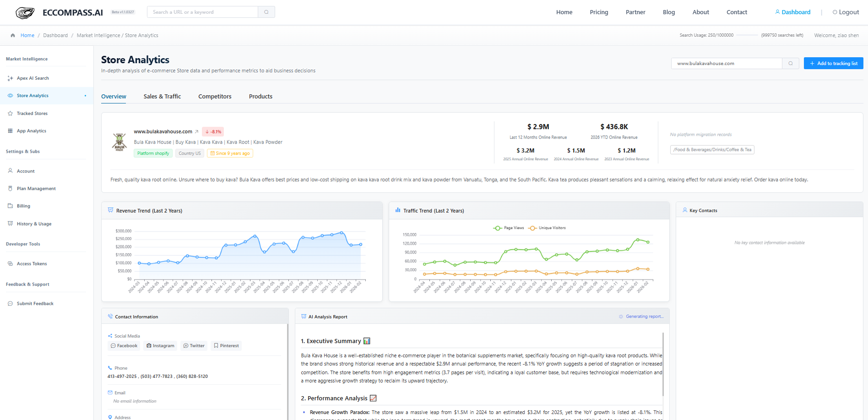Viewport: 868px width, 420px height.
Task: Click the App Analytics grid icon
Action: click(10, 131)
